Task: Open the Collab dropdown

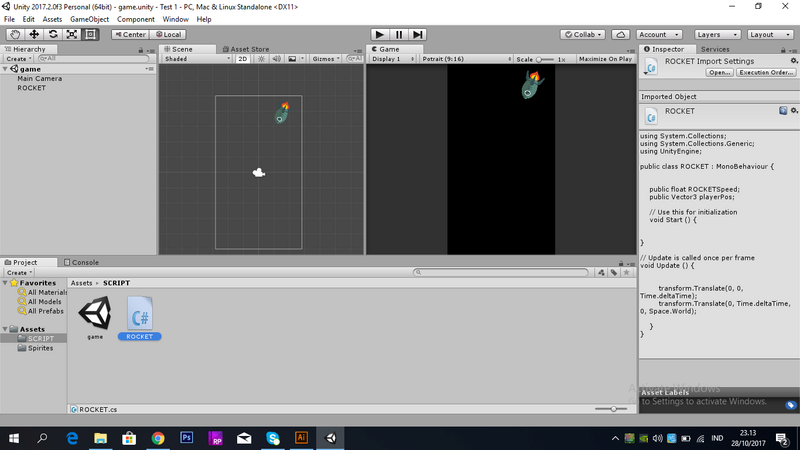Action: 583,34
